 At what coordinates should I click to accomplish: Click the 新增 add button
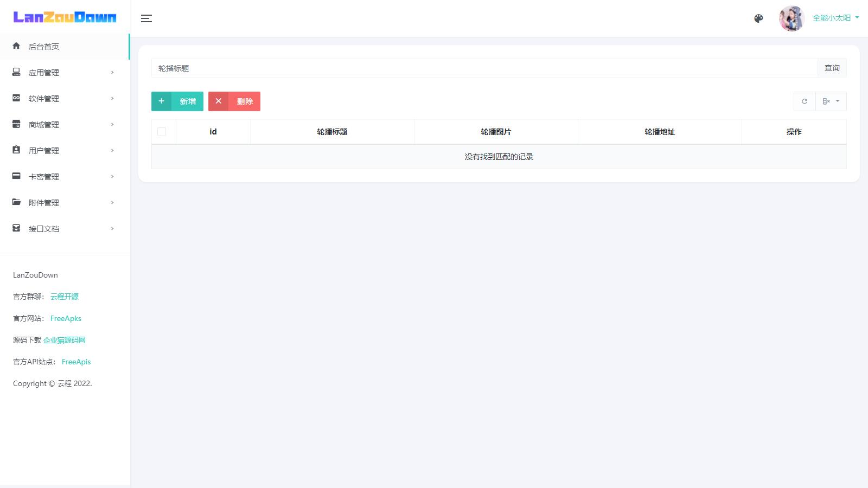coord(177,101)
